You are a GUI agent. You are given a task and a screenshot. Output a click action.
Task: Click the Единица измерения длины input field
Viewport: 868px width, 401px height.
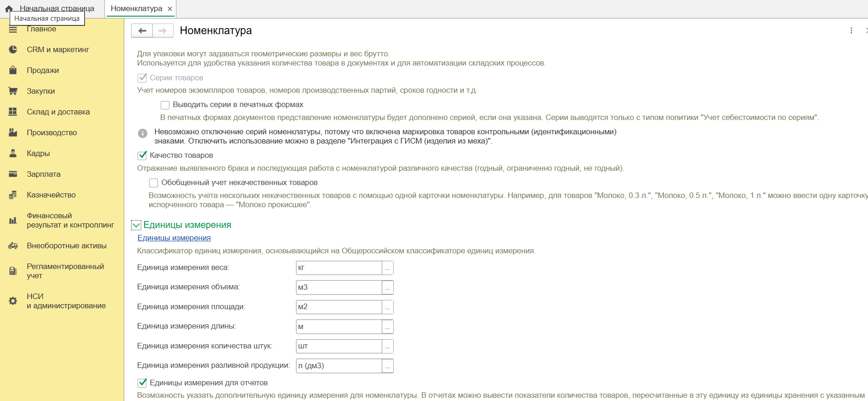[x=338, y=327]
